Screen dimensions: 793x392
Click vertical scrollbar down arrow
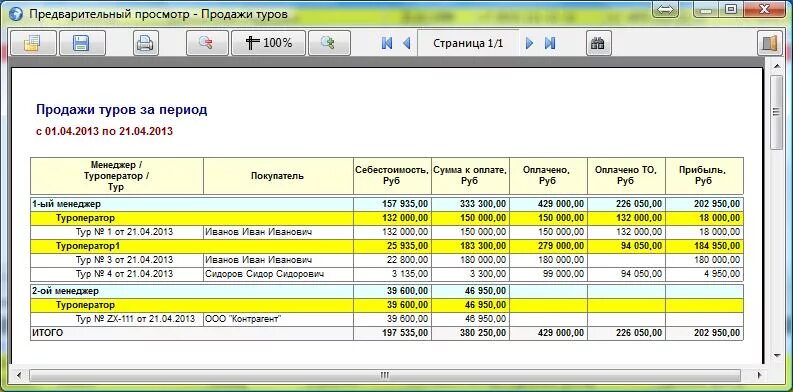coord(776,356)
